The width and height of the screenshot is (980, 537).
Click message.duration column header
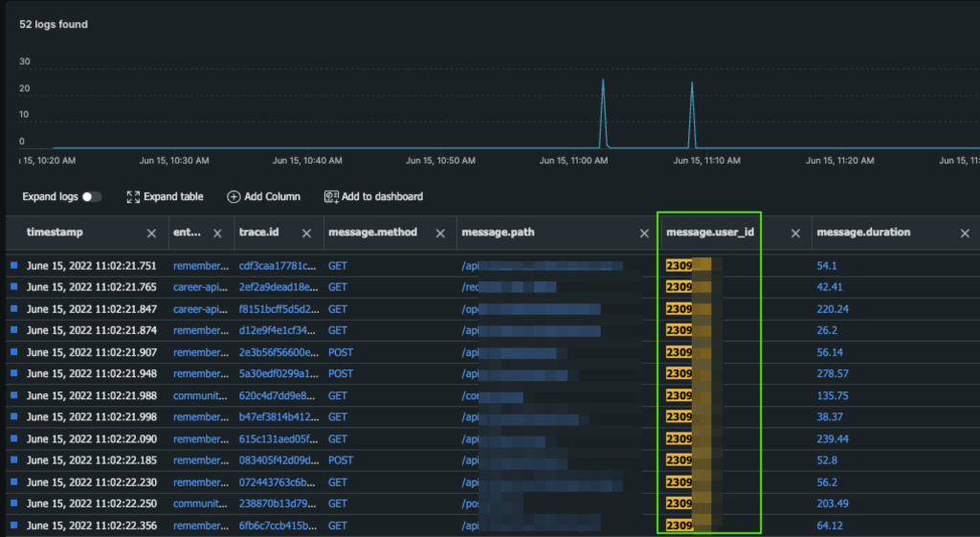coord(863,232)
